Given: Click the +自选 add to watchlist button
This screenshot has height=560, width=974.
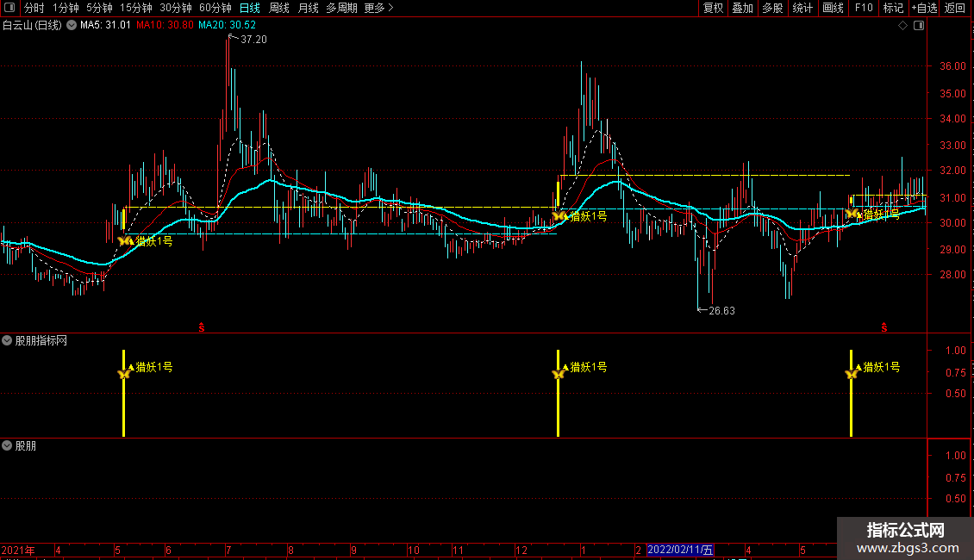Looking at the screenshot, I should tap(924, 8).
